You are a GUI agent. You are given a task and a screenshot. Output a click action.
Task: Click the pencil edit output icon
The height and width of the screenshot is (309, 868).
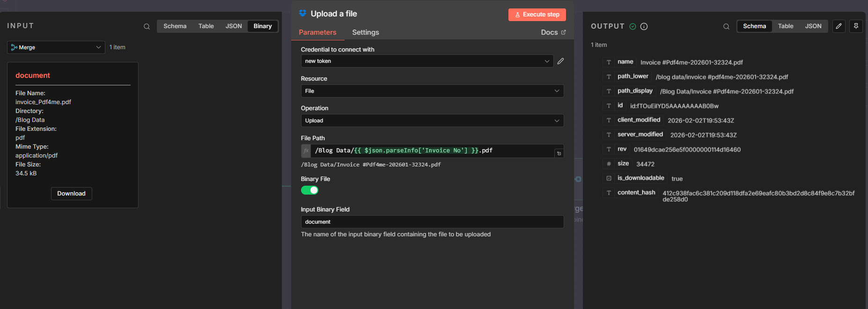pos(839,26)
